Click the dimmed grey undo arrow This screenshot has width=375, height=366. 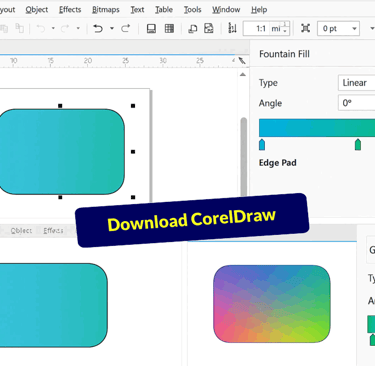tap(41, 29)
